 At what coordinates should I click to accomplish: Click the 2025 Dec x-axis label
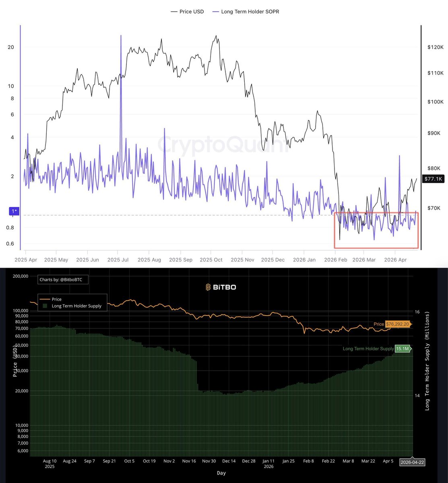point(273,260)
